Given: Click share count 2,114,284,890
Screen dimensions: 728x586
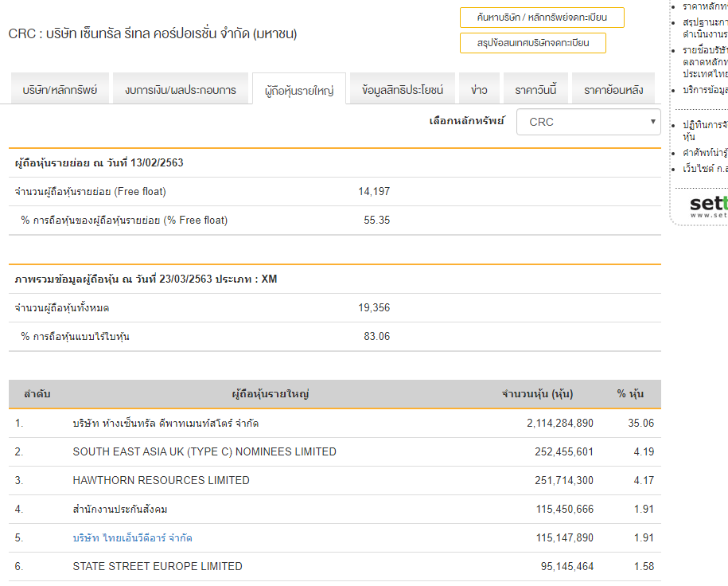Looking at the screenshot, I should coord(560,424).
